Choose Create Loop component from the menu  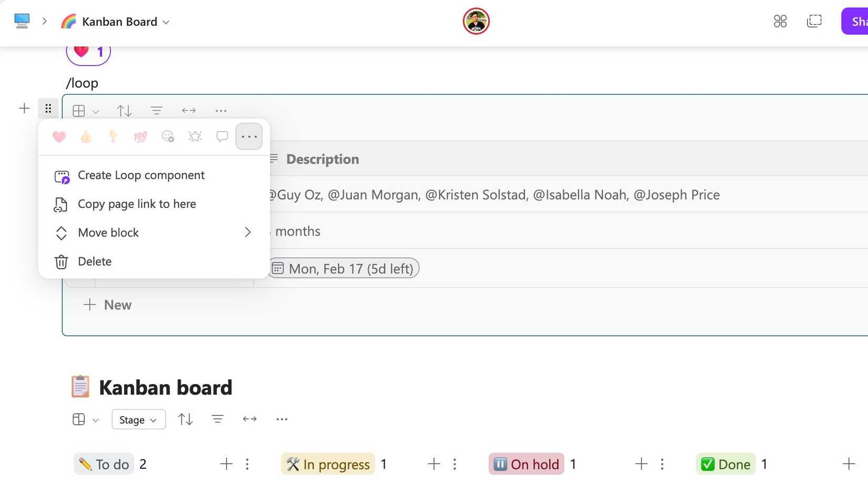click(140, 175)
